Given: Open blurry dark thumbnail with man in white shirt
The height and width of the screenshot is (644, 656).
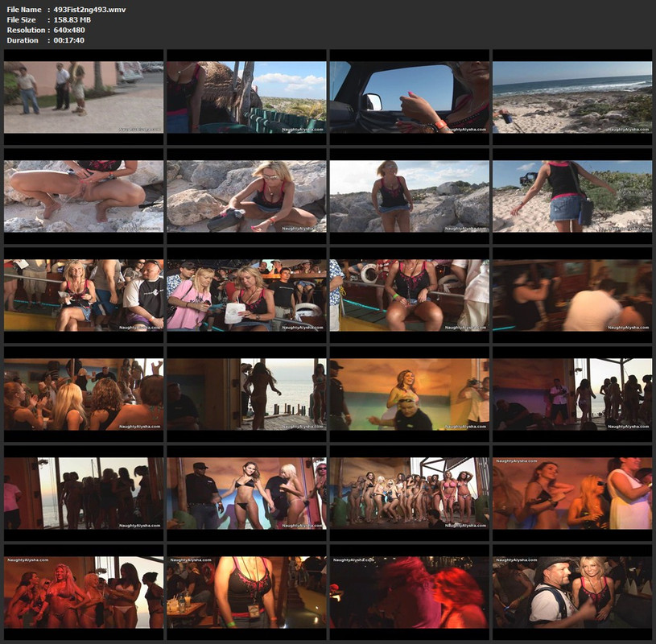Looking at the screenshot, I should tap(572, 295).
